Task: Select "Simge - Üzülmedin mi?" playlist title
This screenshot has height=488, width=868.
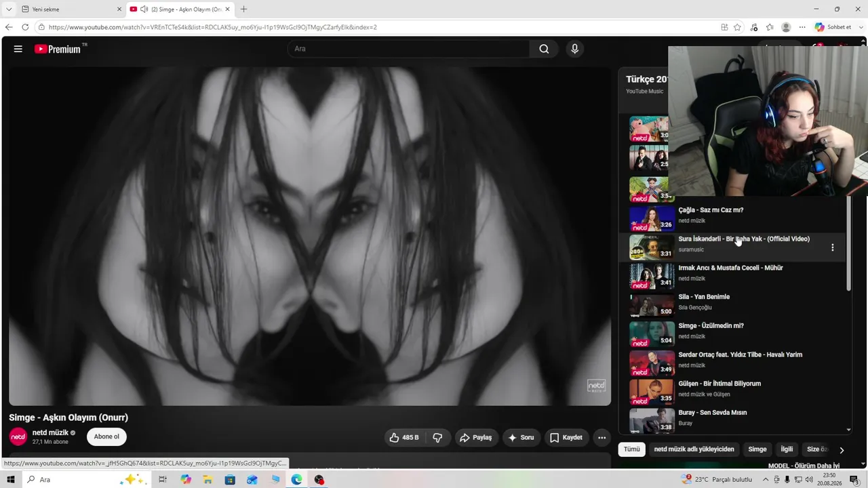Action: tap(711, 326)
